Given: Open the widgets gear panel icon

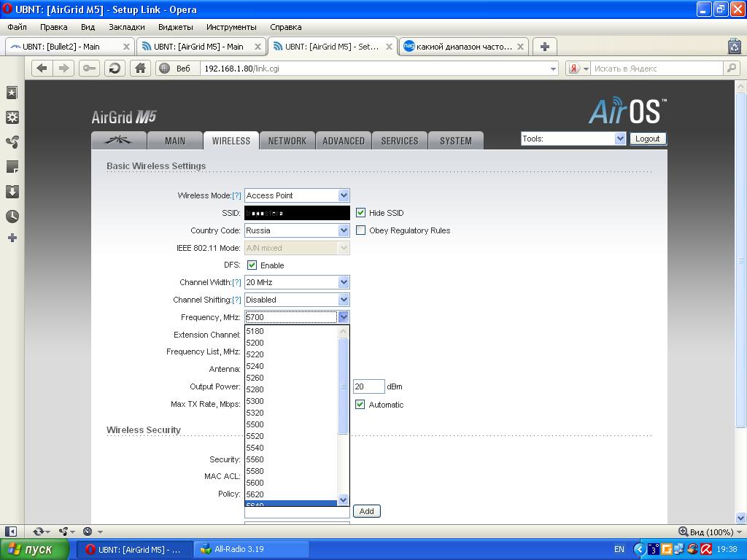Looking at the screenshot, I should (x=12, y=117).
